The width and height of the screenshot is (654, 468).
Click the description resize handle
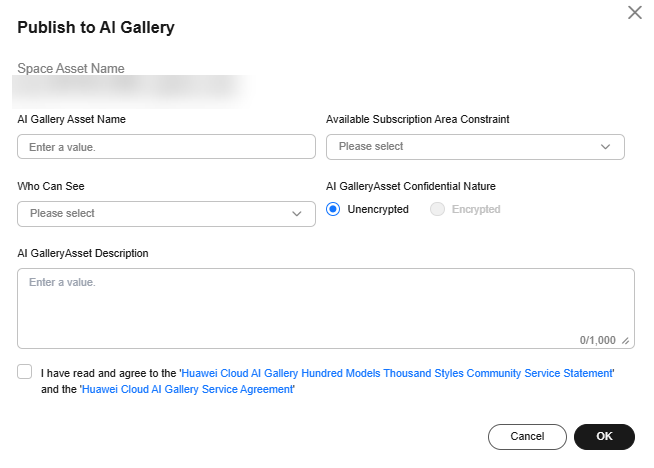click(x=626, y=341)
